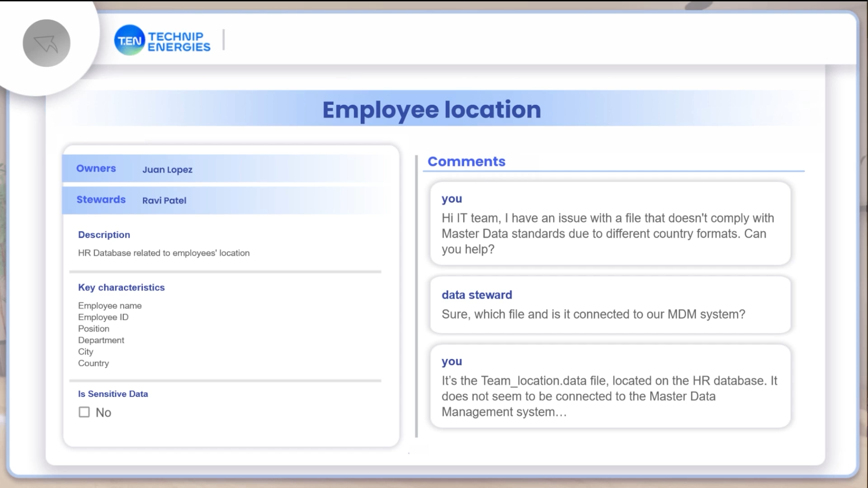868x488 pixels.
Task: Select the Employee ID characteristic
Action: point(103,317)
